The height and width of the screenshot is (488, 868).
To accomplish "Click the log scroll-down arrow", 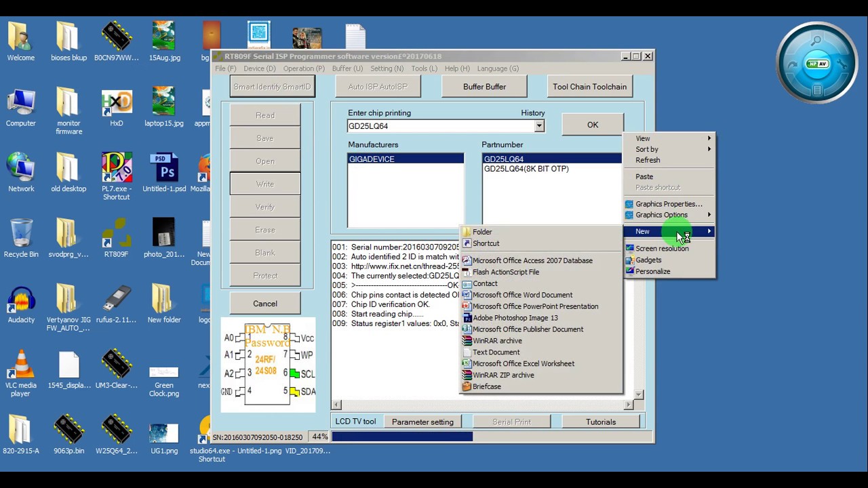I will tap(639, 394).
